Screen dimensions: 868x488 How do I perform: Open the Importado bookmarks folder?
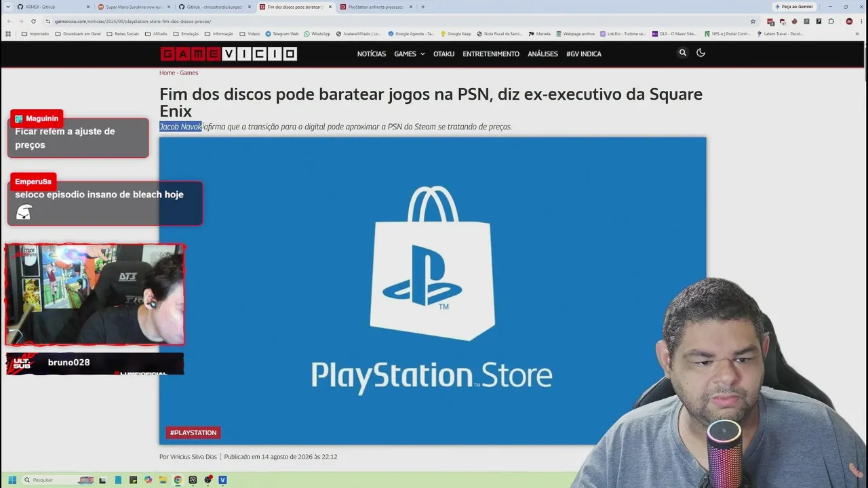(x=35, y=34)
